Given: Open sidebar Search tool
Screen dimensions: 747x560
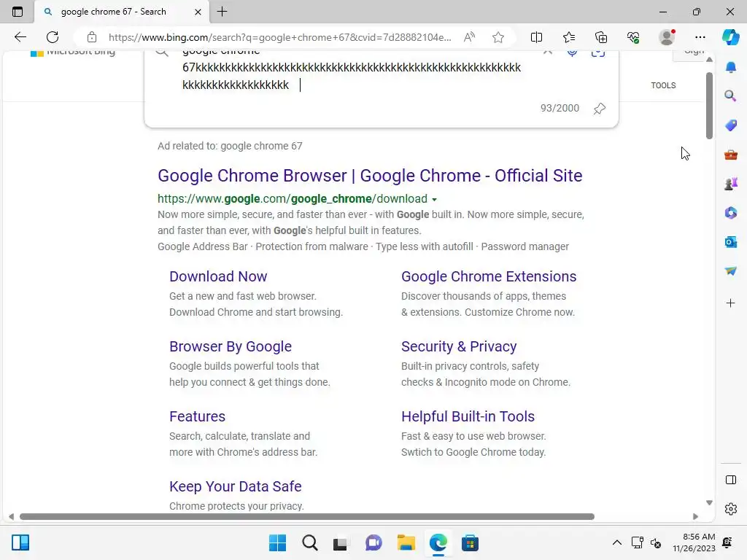Looking at the screenshot, I should click(731, 96).
